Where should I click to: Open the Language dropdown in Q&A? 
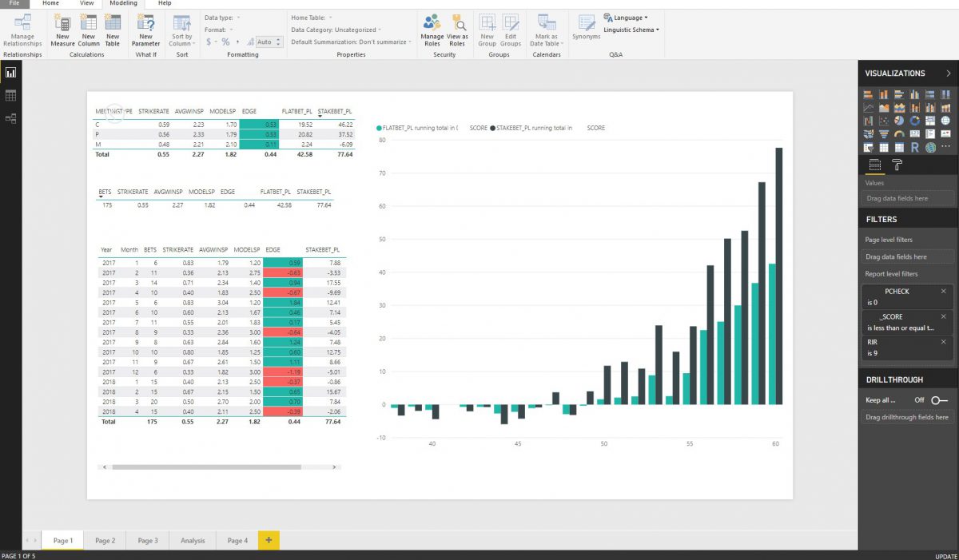coord(628,17)
